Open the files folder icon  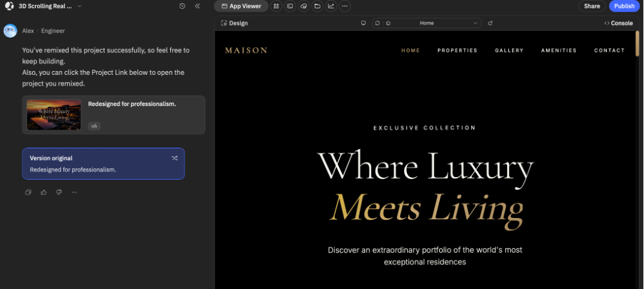pyautogui.click(x=317, y=6)
